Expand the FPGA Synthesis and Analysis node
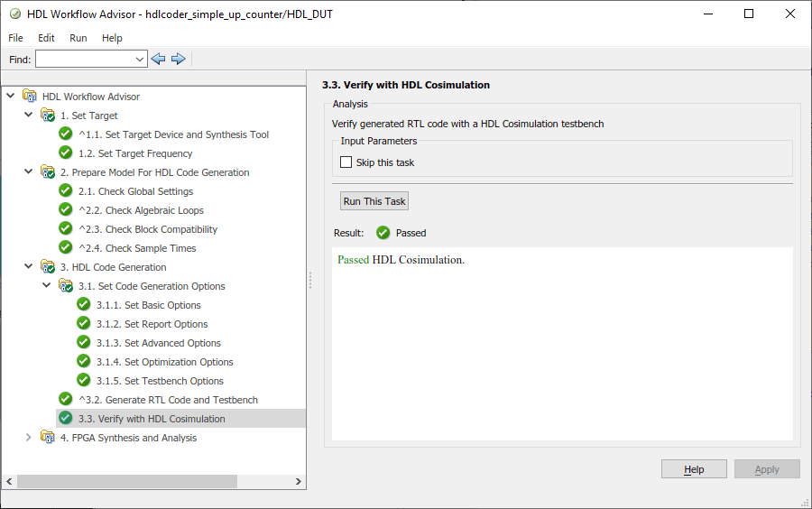812x509 pixels. point(28,438)
